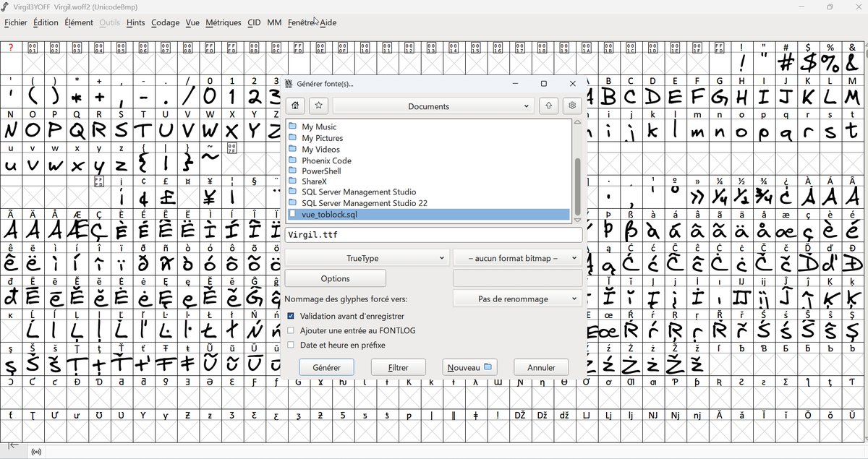This screenshot has height=459, width=868.
Task: Open the TrueType font format dropdown
Action: 367,258
